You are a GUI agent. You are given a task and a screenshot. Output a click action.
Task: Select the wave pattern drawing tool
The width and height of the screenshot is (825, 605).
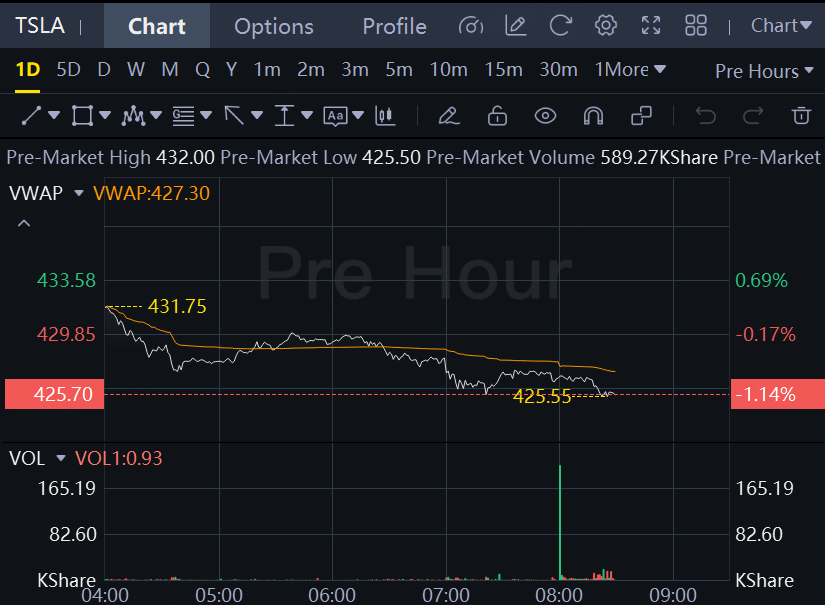[133, 116]
